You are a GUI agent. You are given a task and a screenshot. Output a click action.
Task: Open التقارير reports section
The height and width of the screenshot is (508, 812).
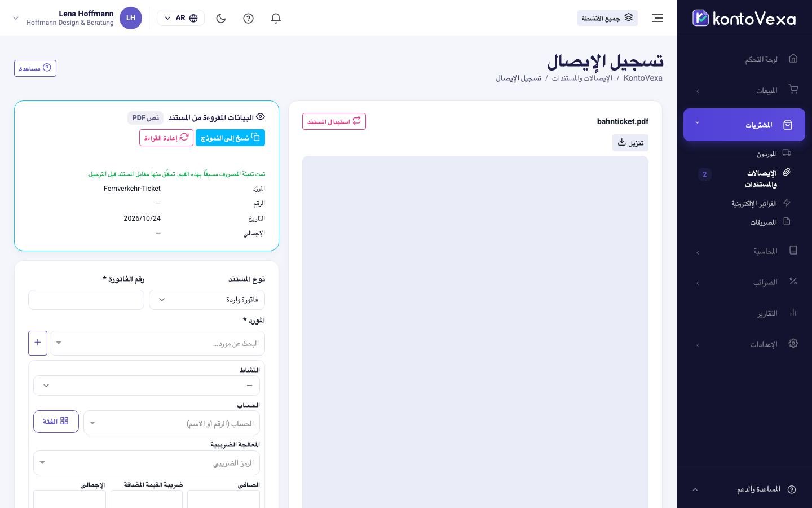(744, 313)
